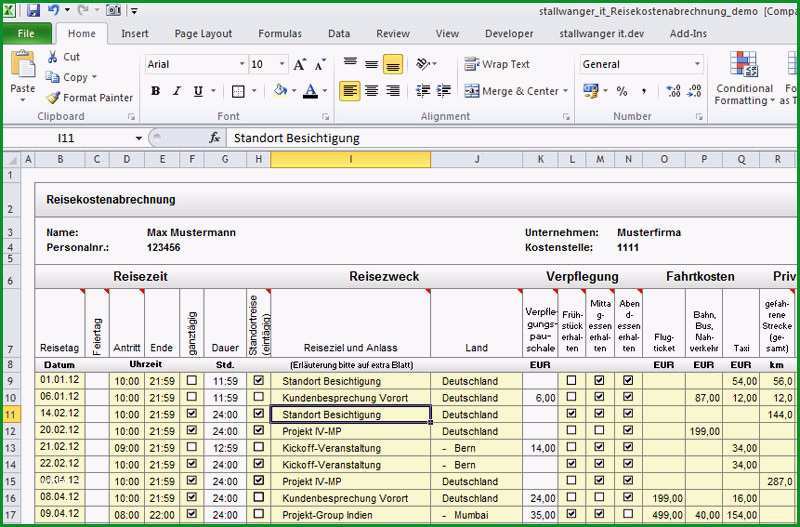Click Decrease Indent icon
800x527 pixels.
point(423,91)
